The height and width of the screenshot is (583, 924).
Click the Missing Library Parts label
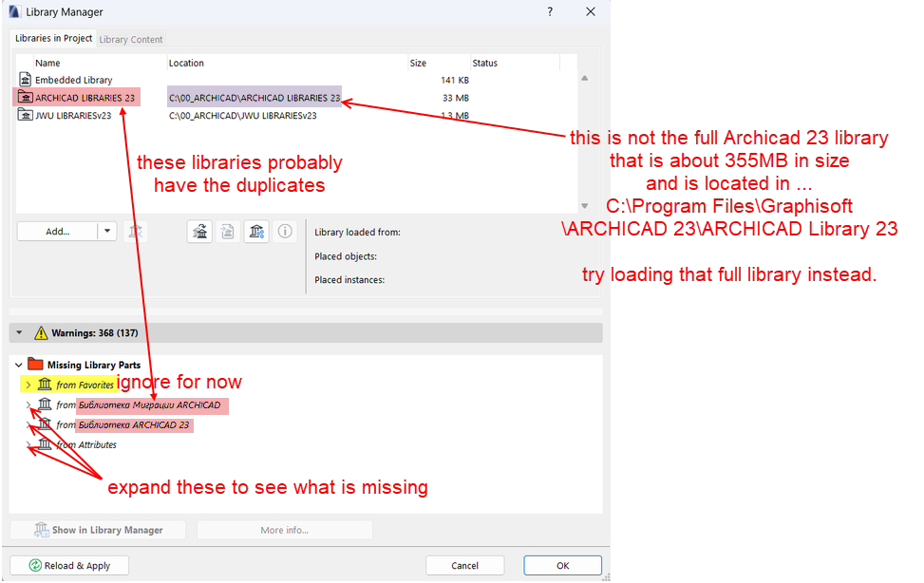click(x=94, y=365)
